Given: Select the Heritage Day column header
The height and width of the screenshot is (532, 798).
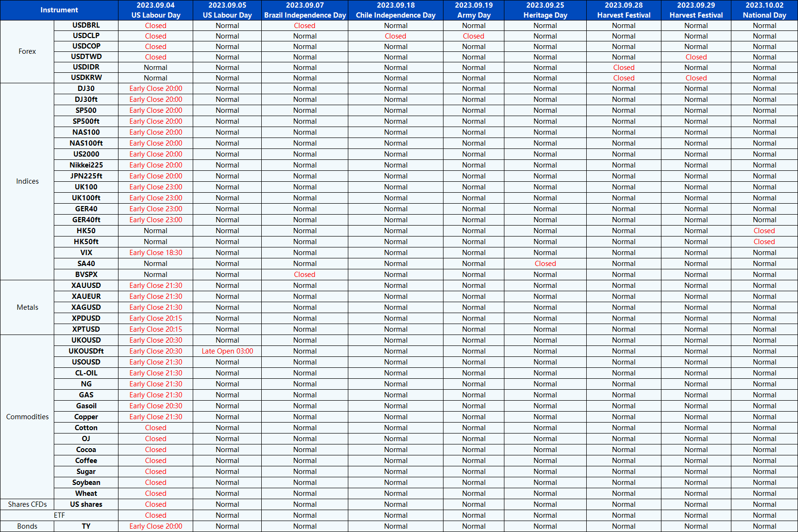Looking at the screenshot, I should point(545,10).
